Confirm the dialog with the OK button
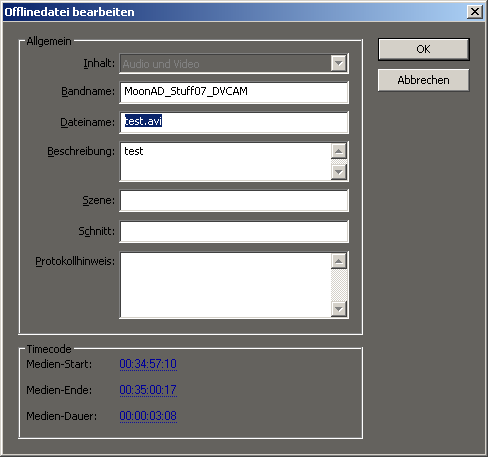Image resolution: width=488 pixels, height=457 pixels. click(423, 49)
